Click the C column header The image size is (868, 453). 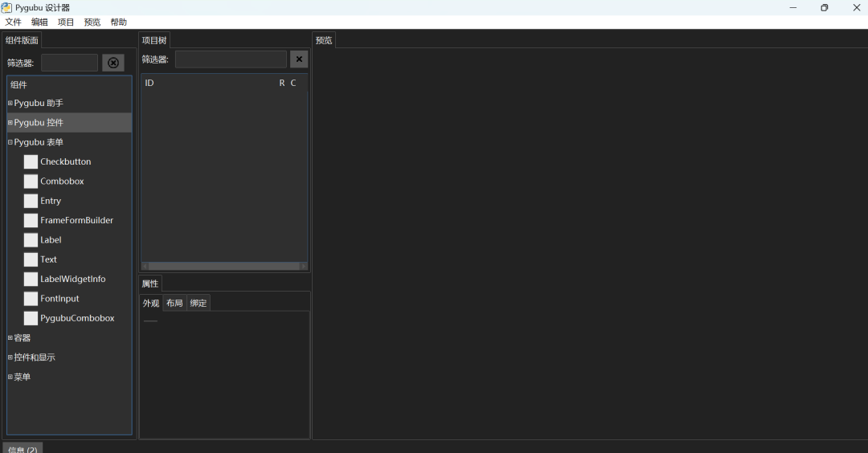pyautogui.click(x=293, y=83)
